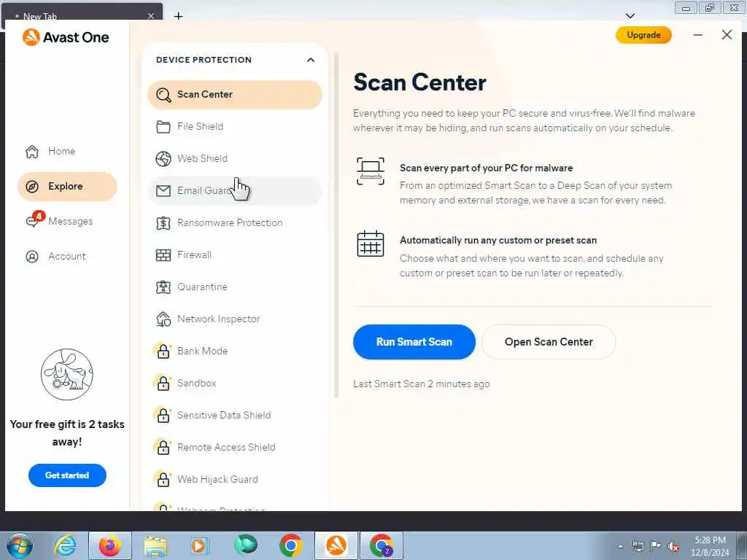Click the Quarantine biohazard icon
747x560 pixels.
tap(163, 287)
